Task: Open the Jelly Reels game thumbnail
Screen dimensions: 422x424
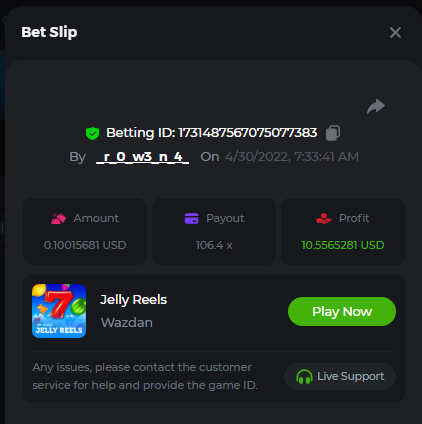Action: [x=59, y=311]
